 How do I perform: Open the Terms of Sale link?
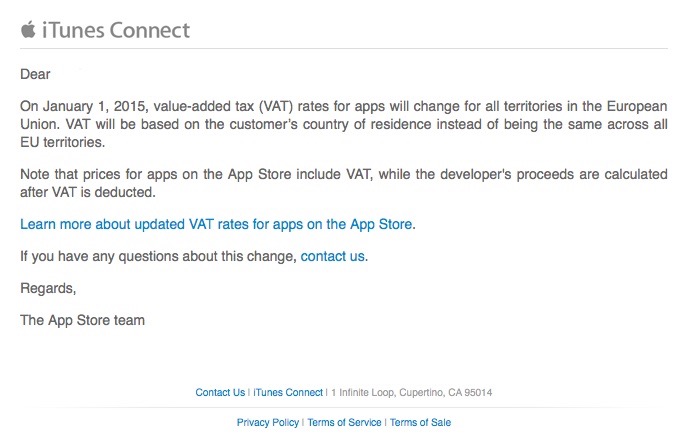[x=420, y=422]
